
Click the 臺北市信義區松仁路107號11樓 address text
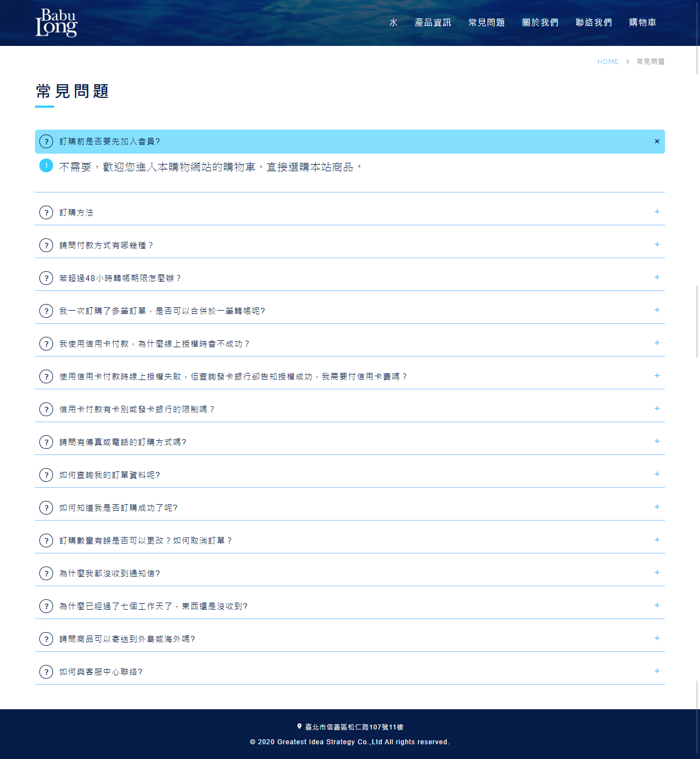coord(354,727)
